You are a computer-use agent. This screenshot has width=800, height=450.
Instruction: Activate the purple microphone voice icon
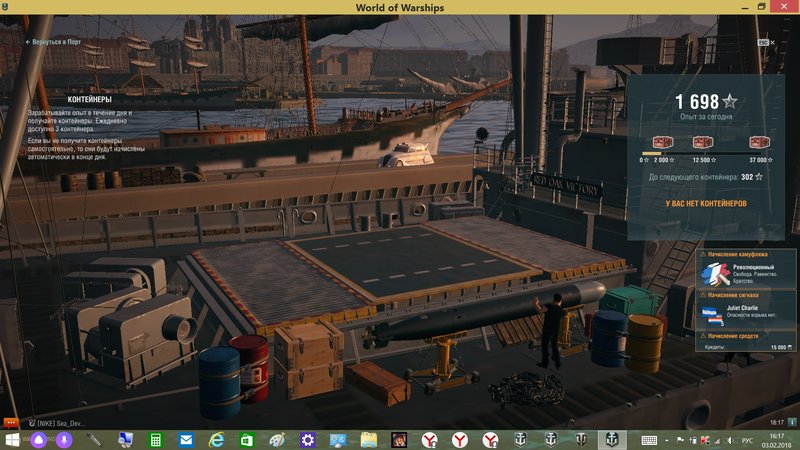tap(64, 439)
